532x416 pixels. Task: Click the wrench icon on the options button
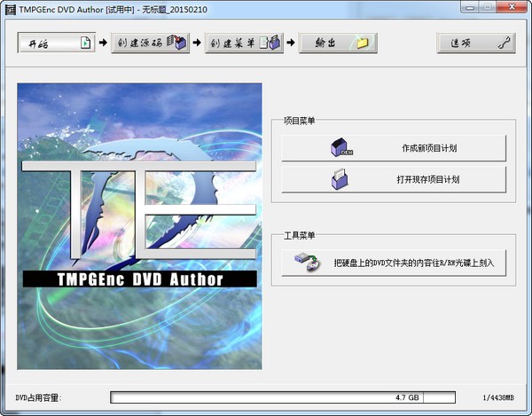[x=504, y=43]
